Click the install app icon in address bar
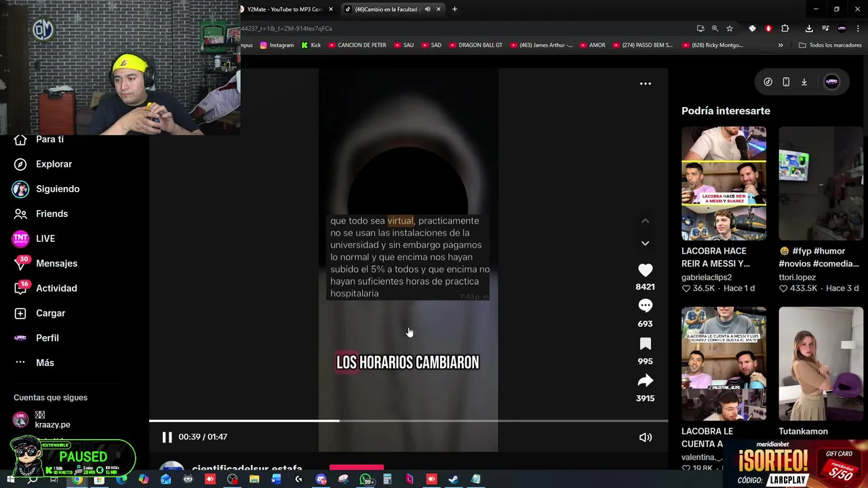The height and width of the screenshot is (488, 868). (700, 28)
